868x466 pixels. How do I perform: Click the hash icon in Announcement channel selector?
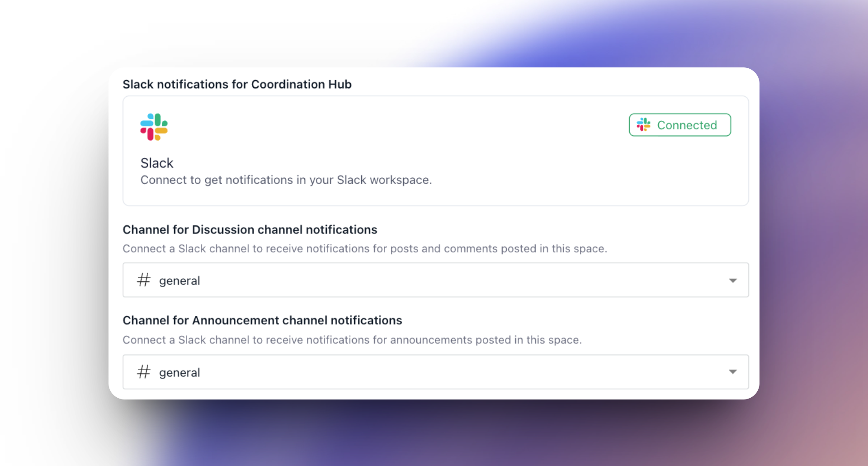tap(144, 372)
